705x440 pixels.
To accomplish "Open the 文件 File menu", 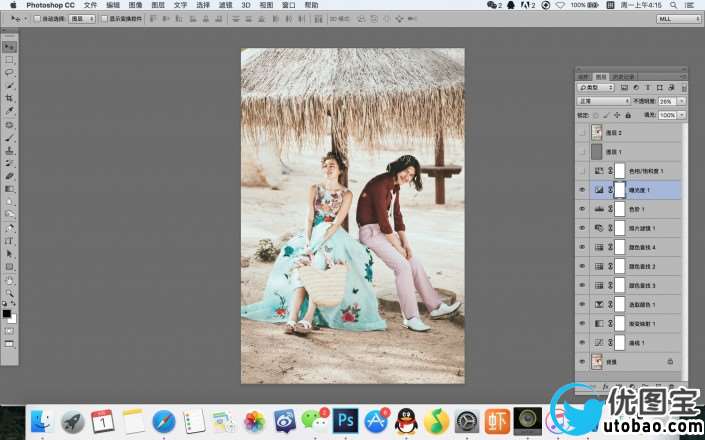I will pyautogui.click(x=90, y=5).
